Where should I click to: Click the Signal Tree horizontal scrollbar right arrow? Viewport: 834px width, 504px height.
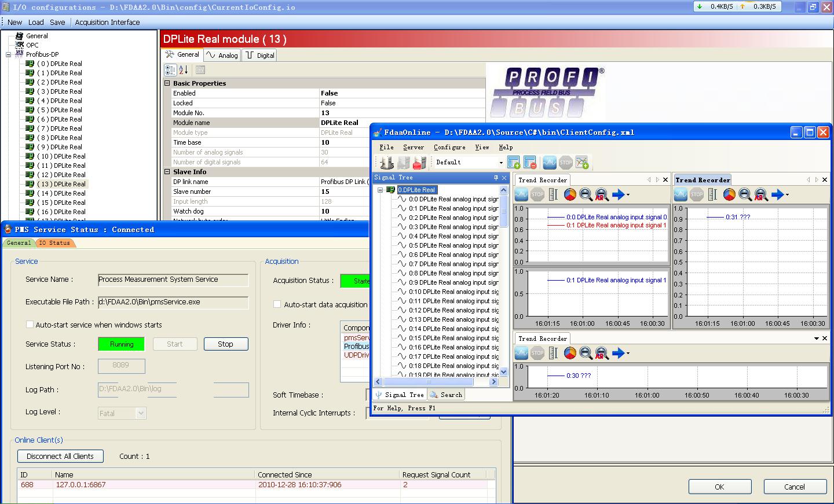493,381
